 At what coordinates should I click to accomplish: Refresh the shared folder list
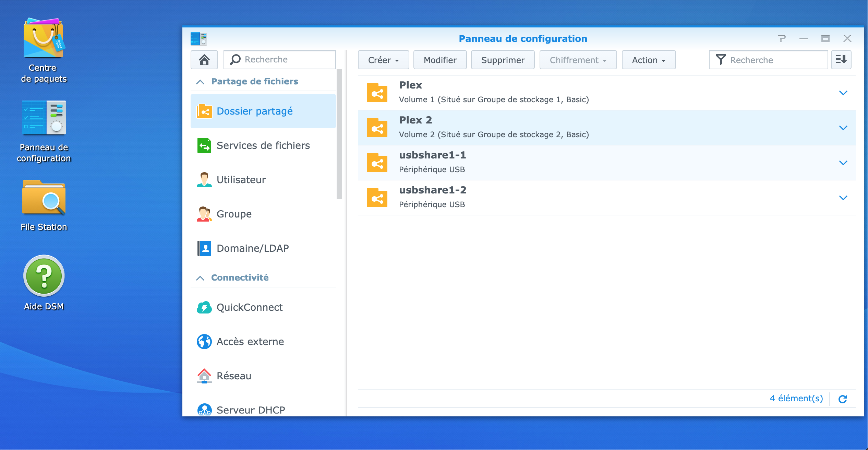pyautogui.click(x=843, y=399)
